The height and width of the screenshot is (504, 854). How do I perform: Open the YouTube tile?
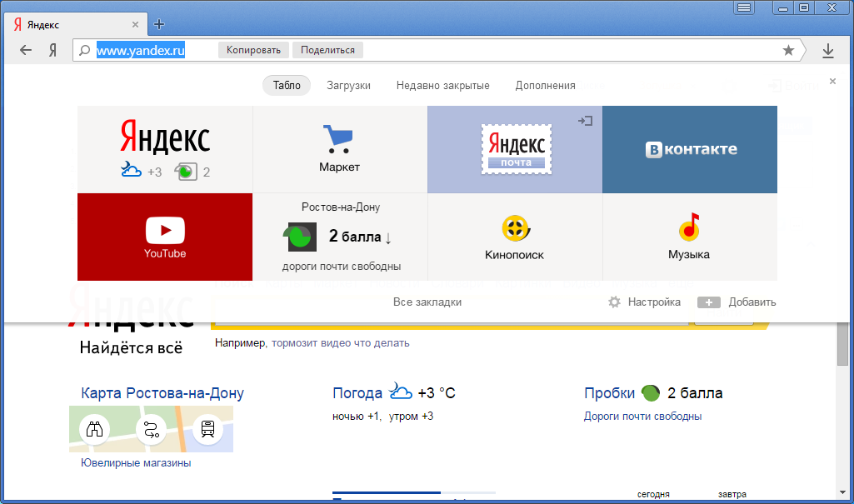165,237
